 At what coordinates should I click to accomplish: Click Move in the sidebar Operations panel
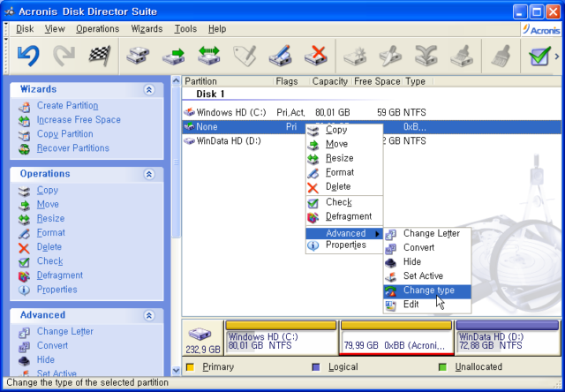[48, 204]
